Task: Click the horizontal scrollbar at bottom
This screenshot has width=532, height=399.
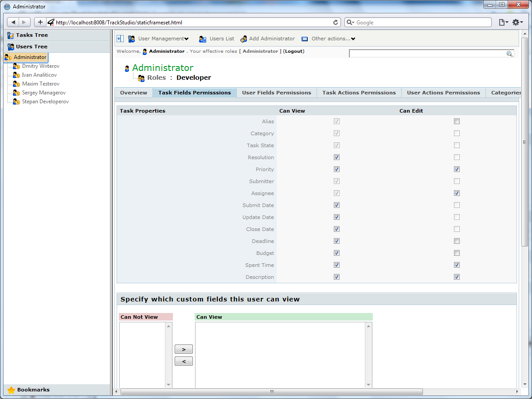Action: point(271,392)
